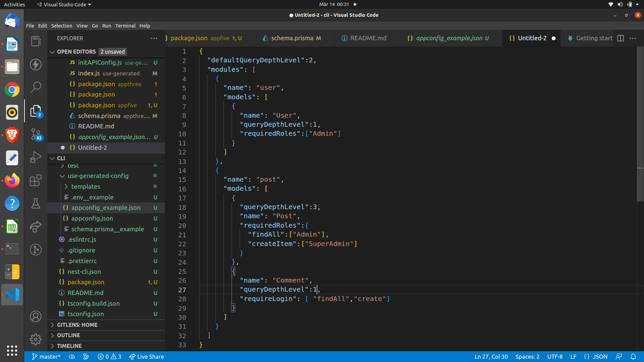This screenshot has width=644, height=362.
Task: Open tsconfig.build.json in explorer tree
Action: tap(106, 304)
